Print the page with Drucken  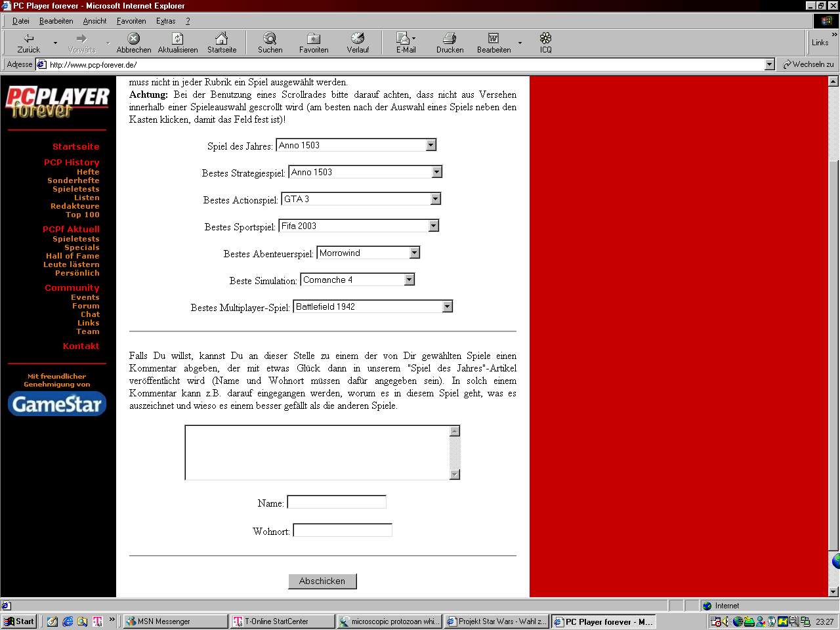450,43
